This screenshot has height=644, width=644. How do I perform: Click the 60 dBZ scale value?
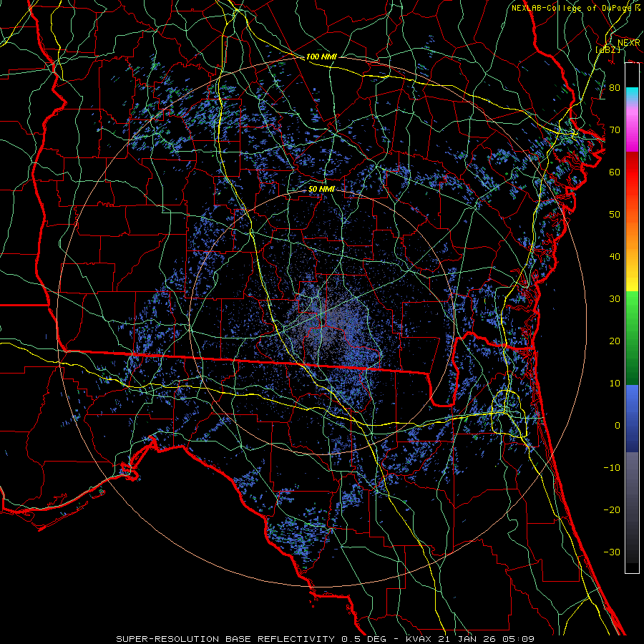coord(615,172)
